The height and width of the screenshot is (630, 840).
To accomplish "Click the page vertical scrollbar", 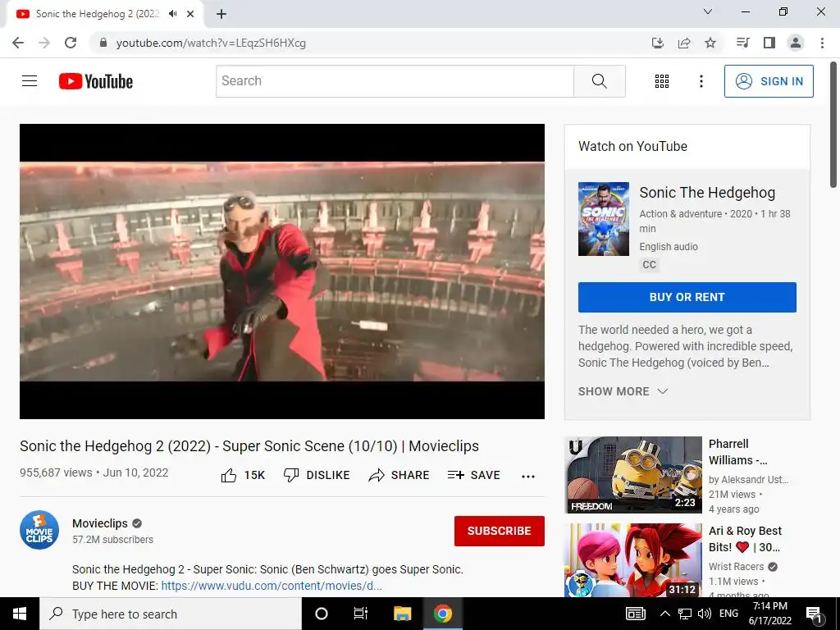I will (833, 125).
